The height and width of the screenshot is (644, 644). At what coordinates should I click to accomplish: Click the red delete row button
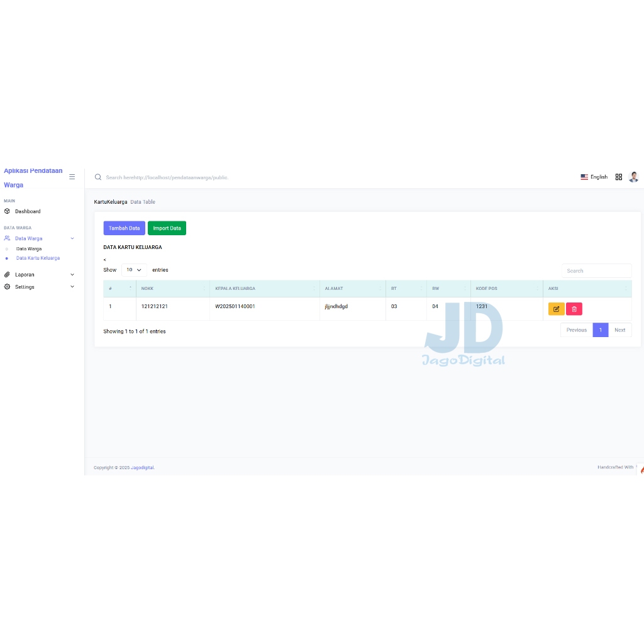[x=574, y=309]
